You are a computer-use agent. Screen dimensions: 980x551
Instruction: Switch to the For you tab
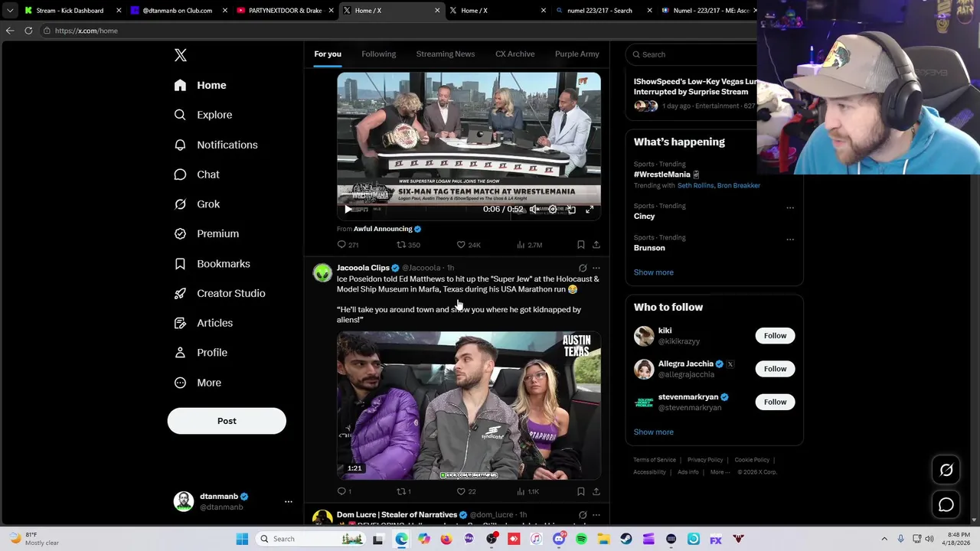[x=328, y=54]
